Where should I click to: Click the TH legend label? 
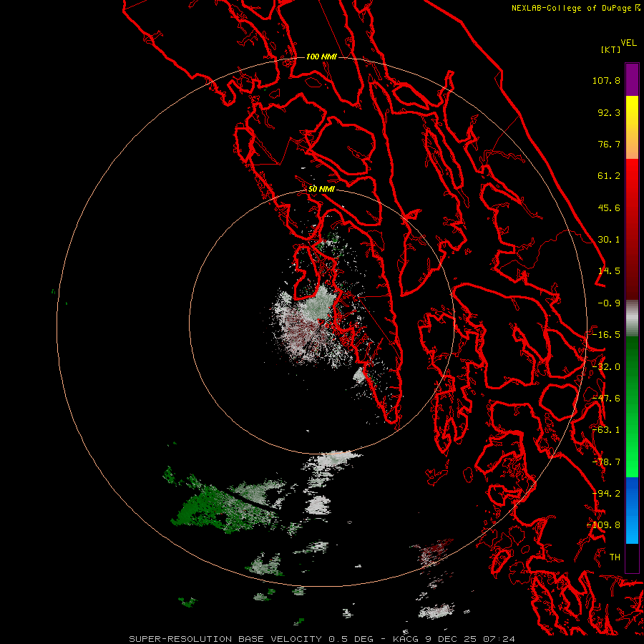[x=615, y=557]
